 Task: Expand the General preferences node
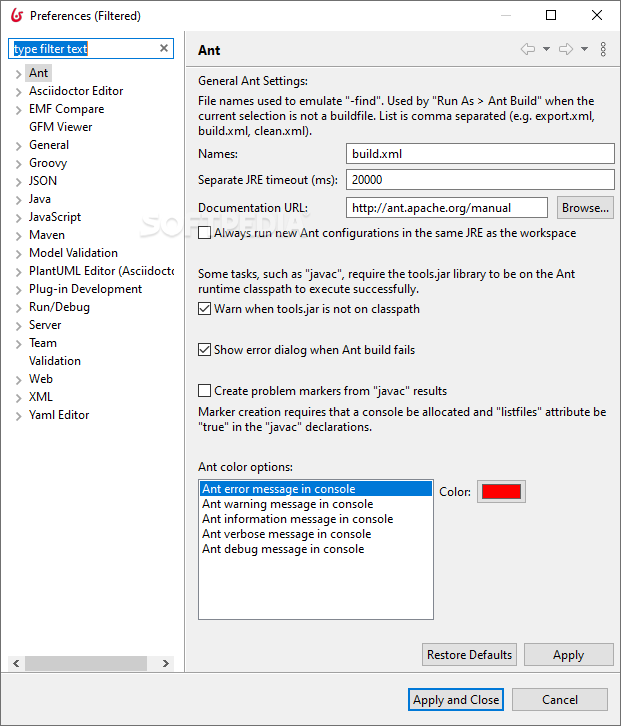(x=19, y=146)
